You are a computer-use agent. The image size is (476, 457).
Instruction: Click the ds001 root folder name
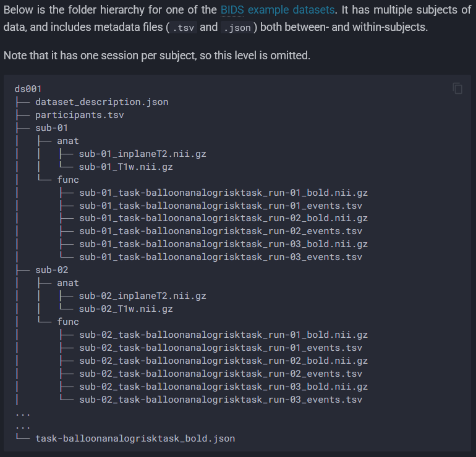28,89
